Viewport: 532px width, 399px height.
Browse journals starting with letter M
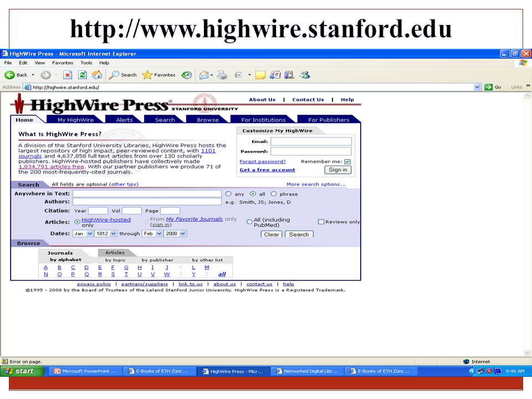pos(207,267)
